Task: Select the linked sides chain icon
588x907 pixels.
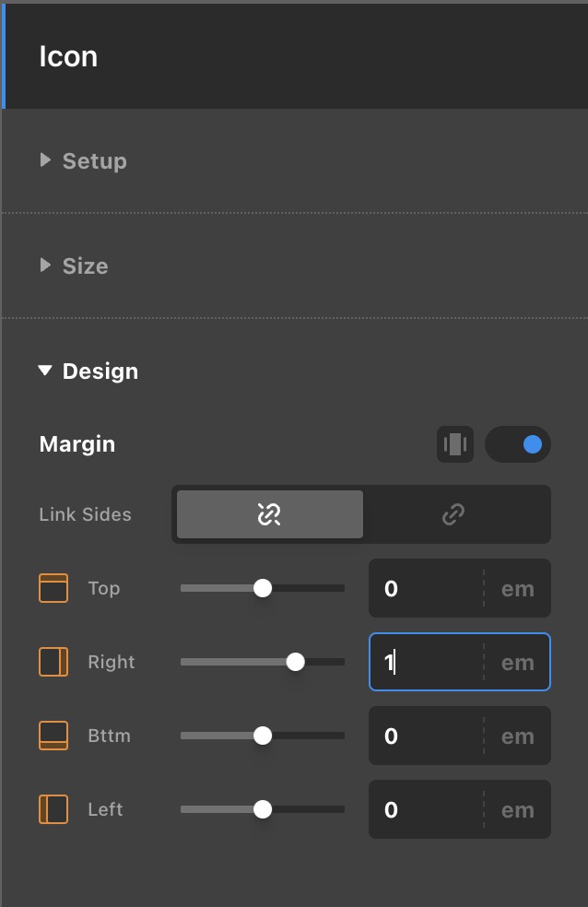Action: click(453, 514)
